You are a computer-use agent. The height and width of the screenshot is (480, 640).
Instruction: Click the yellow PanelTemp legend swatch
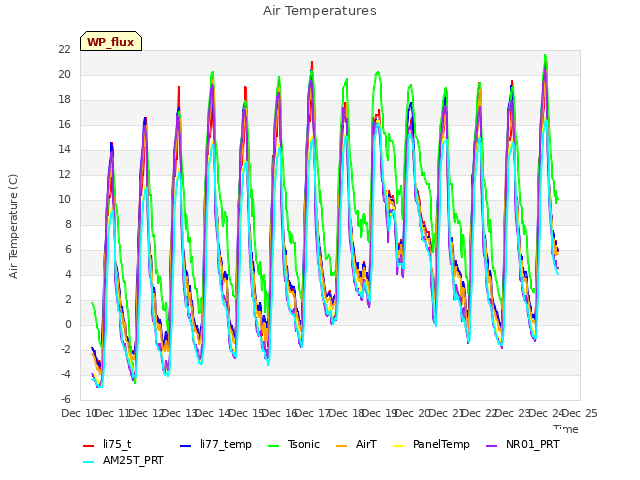pyautogui.click(x=398, y=446)
